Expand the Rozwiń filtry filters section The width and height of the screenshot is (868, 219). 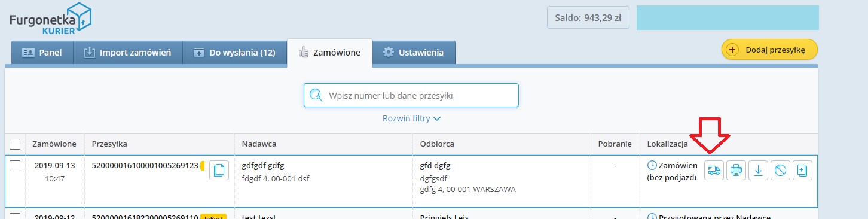[411, 118]
